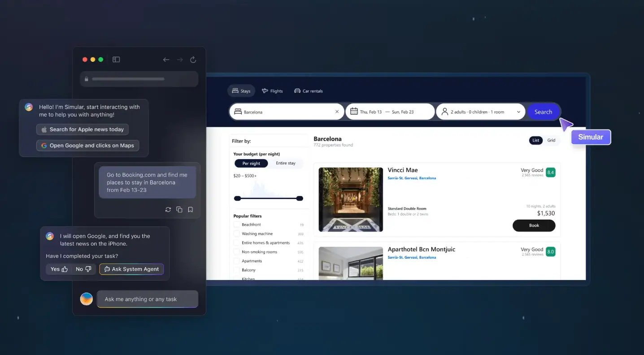Open the Flights tab
Viewport: 644px width, 355px height.
pos(272,91)
